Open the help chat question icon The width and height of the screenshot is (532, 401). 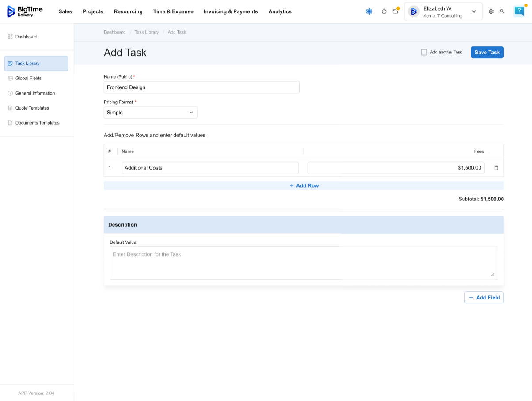click(x=519, y=11)
